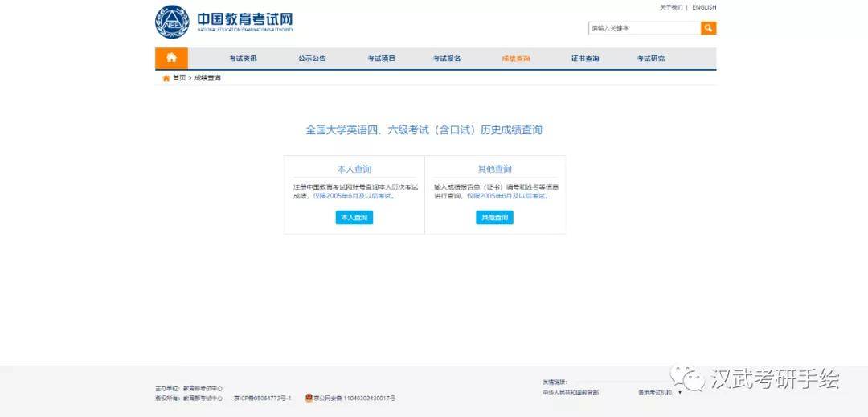The image size is (868, 417).
Task: Open the 考试资讯 navigation menu
Action: (x=244, y=59)
